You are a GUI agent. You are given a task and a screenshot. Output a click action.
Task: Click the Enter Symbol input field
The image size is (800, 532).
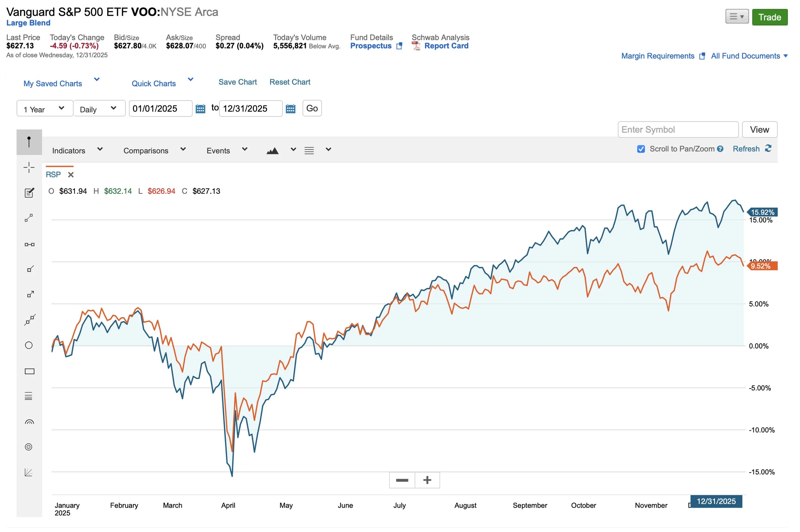[678, 129]
